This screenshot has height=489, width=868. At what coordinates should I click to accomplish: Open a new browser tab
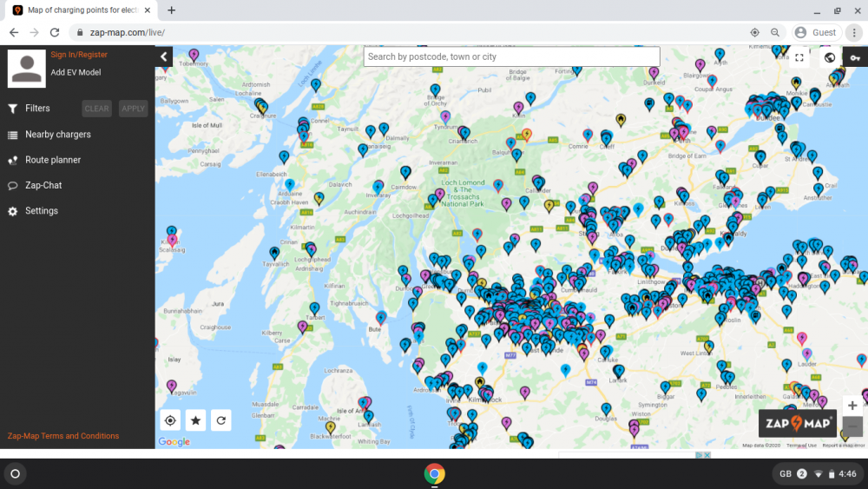172,10
